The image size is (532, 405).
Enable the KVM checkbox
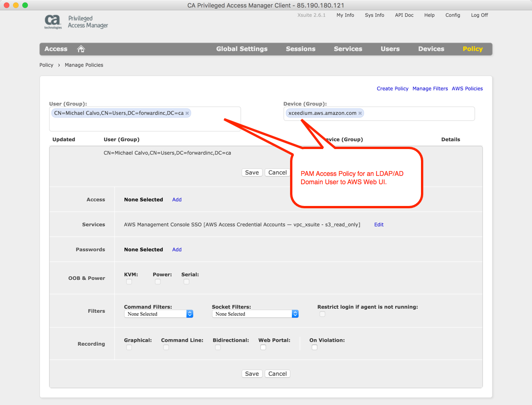pos(129,282)
